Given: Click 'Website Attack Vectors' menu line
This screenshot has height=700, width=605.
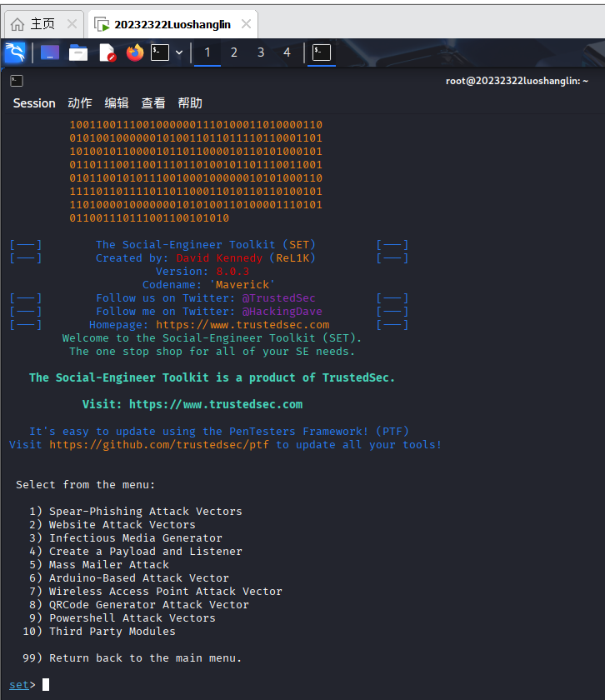Looking at the screenshot, I should tap(122, 524).
